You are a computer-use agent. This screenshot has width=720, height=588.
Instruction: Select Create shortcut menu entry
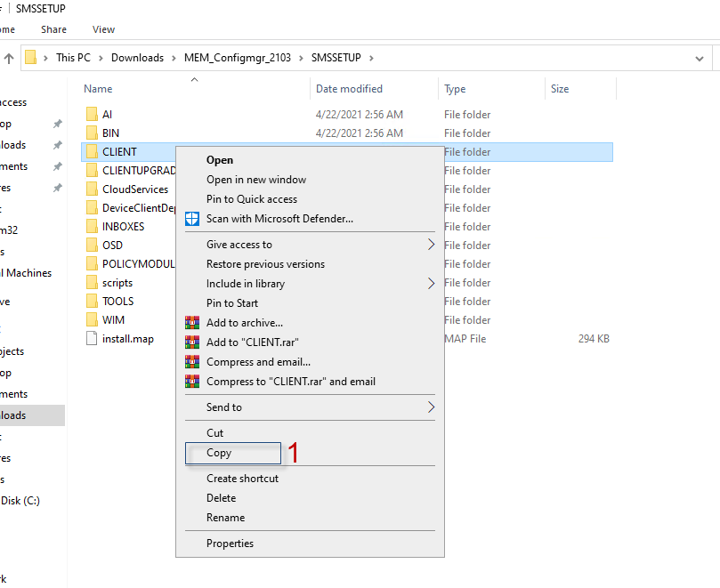(242, 479)
